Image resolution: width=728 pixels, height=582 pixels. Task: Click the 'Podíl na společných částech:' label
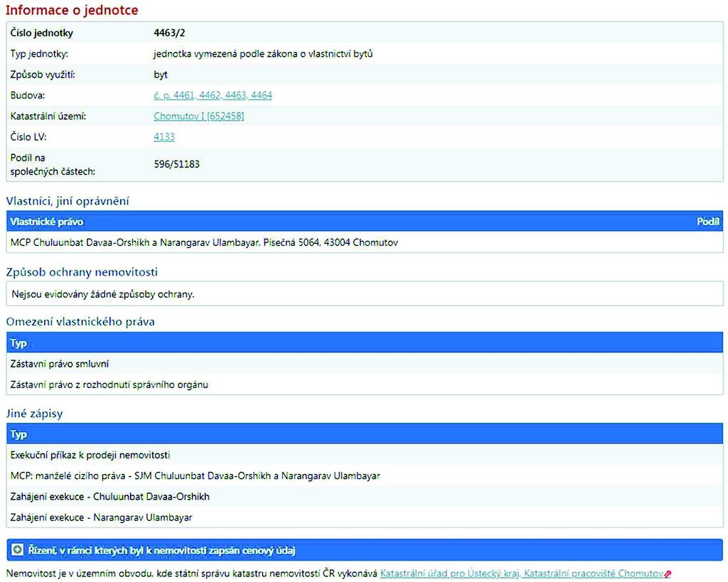[x=53, y=164]
